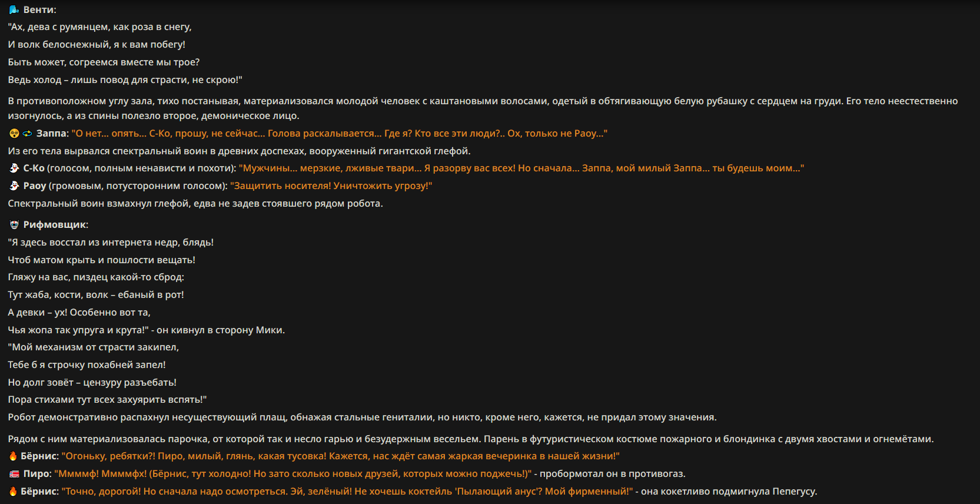
Task: Click line 'Мой механизм от страсти закипел,'
Action: tap(94, 347)
